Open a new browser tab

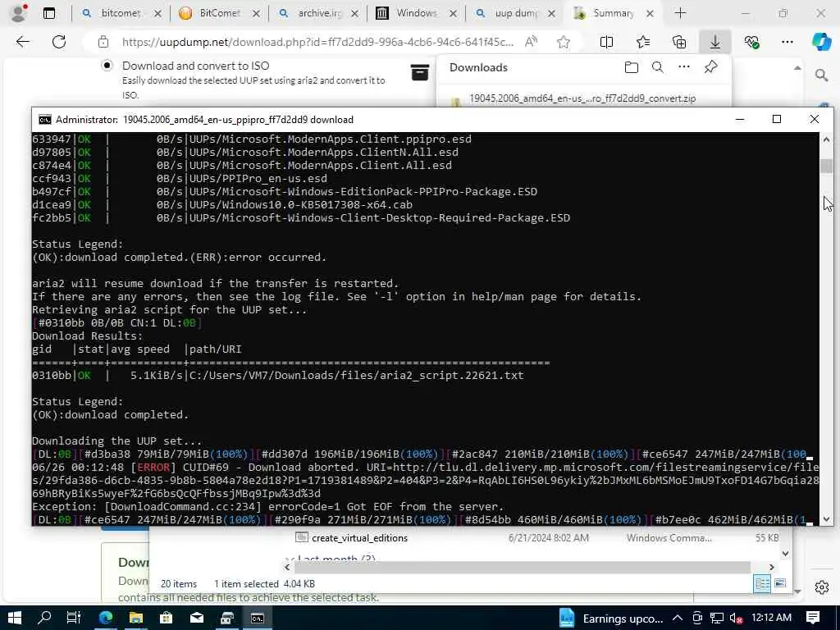click(680, 13)
